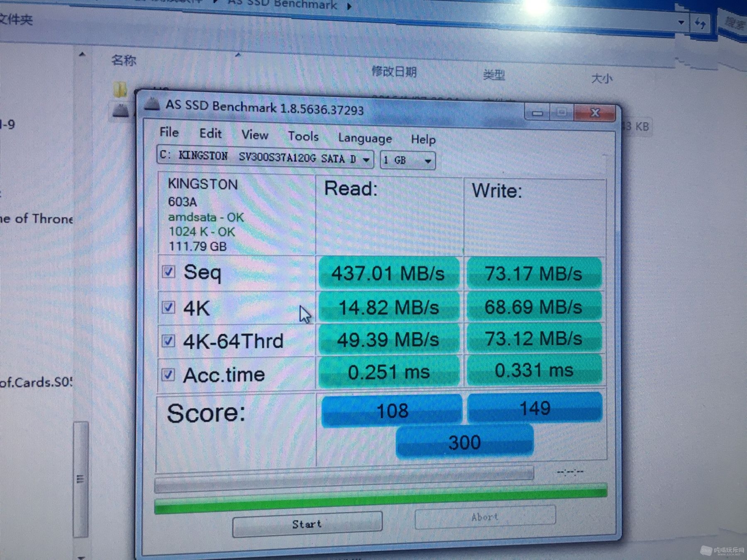The width and height of the screenshot is (747, 560).
Task: Toggle the 4K-64Thrd test checkbox
Action: pos(168,341)
